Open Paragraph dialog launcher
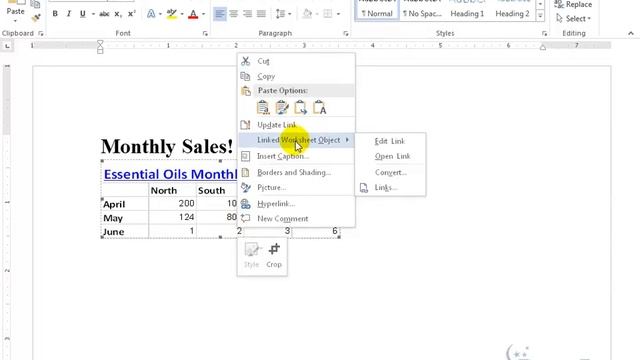Viewport: 640px width, 360px height. (346, 33)
